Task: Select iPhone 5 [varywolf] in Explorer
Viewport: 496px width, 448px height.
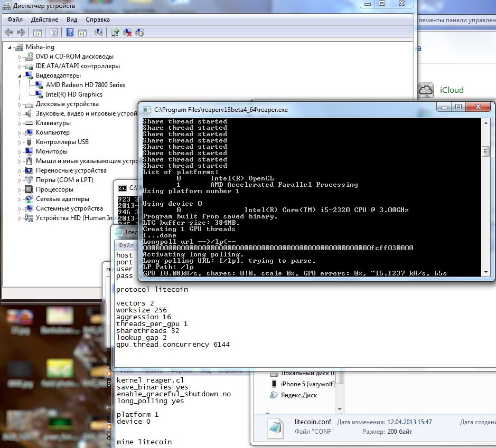Action: (307, 384)
